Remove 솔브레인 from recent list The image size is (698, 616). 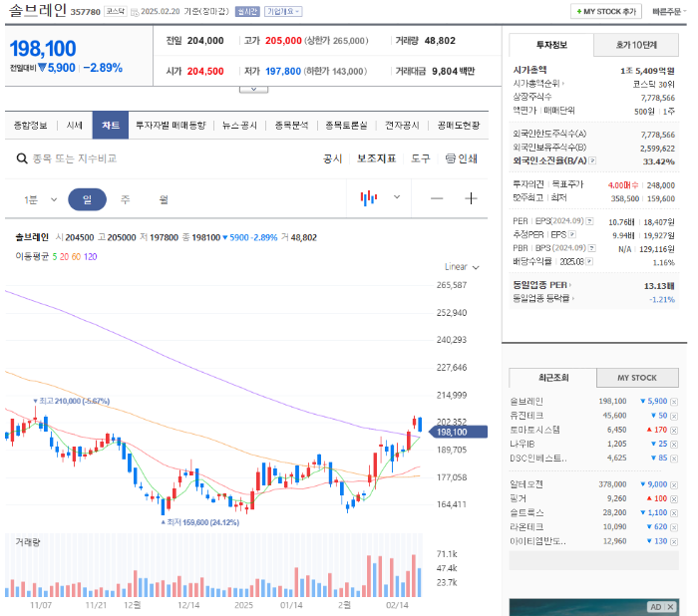coord(674,402)
